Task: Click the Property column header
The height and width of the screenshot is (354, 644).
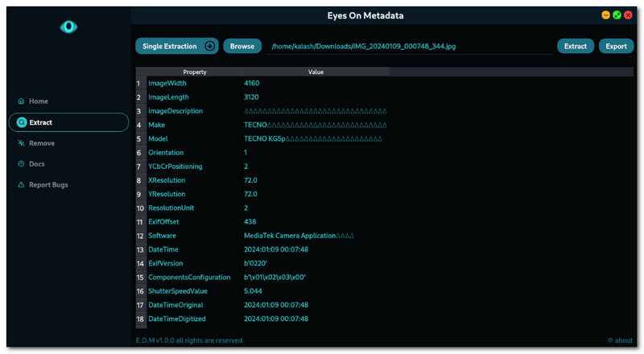Action: (x=194, y=72)
